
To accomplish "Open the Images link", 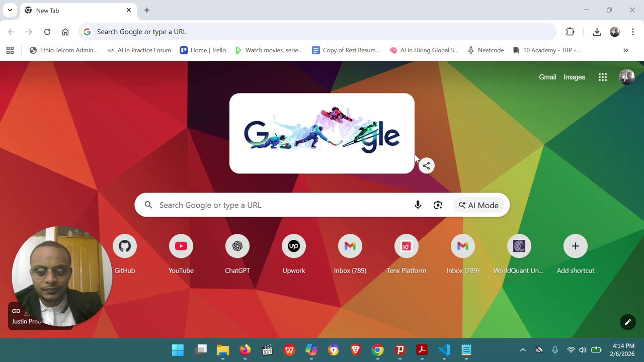I will (x=574, y=77).
